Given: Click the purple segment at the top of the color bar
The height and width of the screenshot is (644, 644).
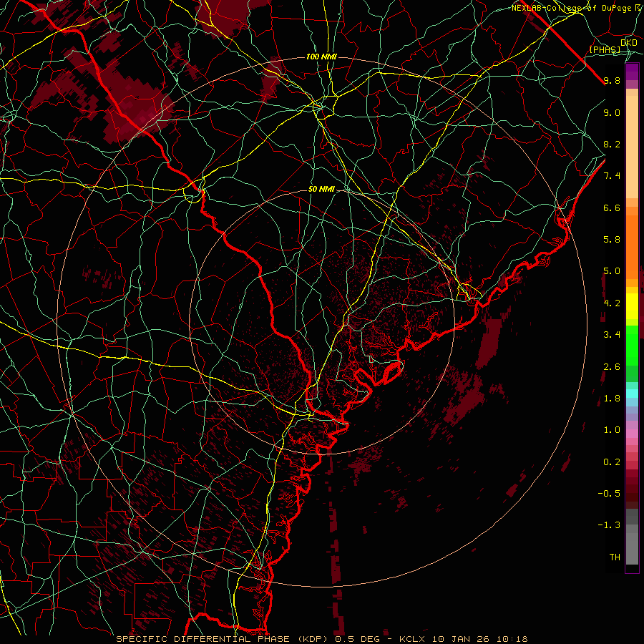Looking at the screenshot, I should coord(632,72).
